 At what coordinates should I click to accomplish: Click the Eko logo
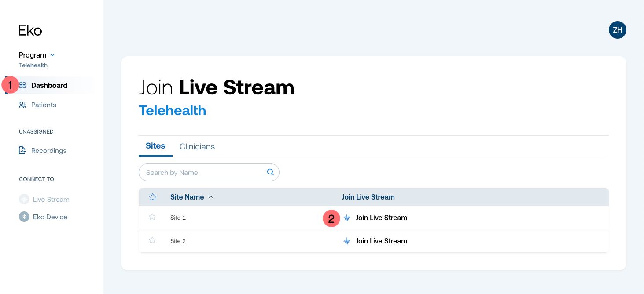pyautogui.click(x=29, y=30)
